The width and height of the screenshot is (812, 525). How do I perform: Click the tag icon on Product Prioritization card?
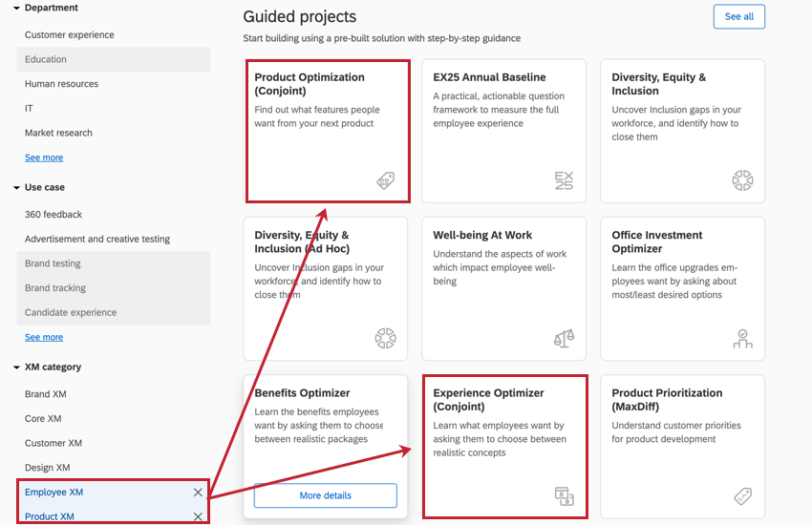pyautogui.click(x=742, y=496)
